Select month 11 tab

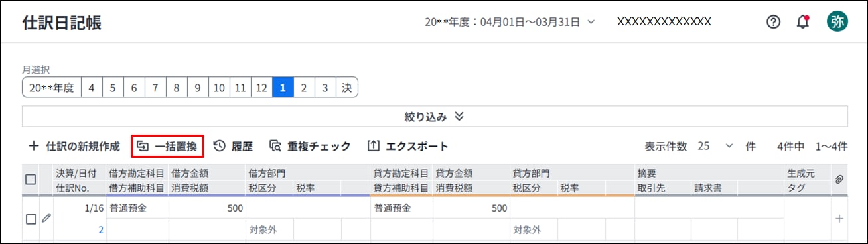[240, 88]
